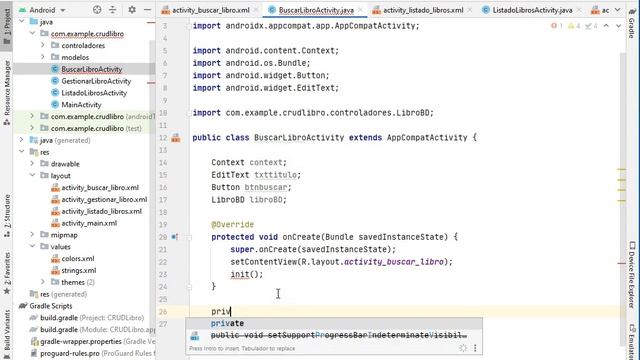640x360 pixels.
Task: Open activity_main.xml layout file
Action: (x=89, y=223)
